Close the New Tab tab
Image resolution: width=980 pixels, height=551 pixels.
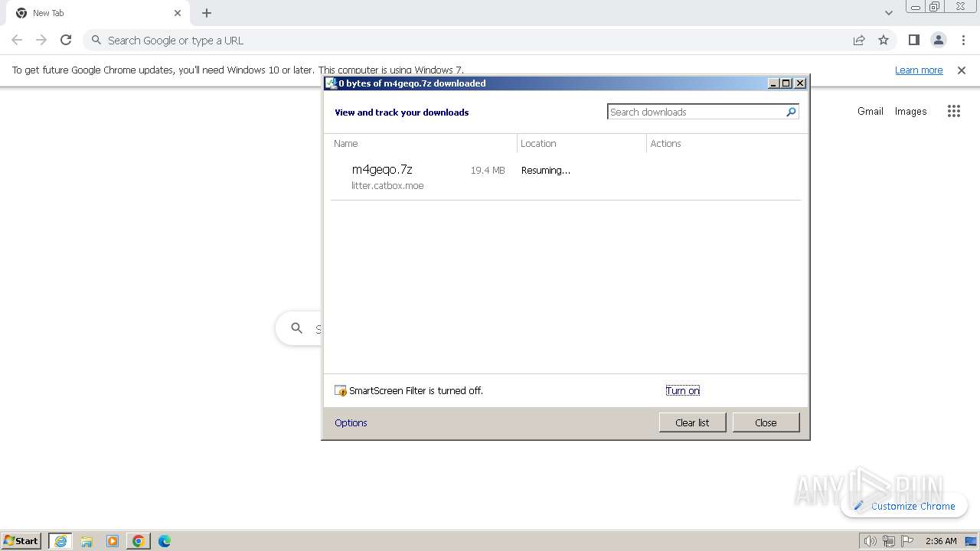[x=178, y=13]
